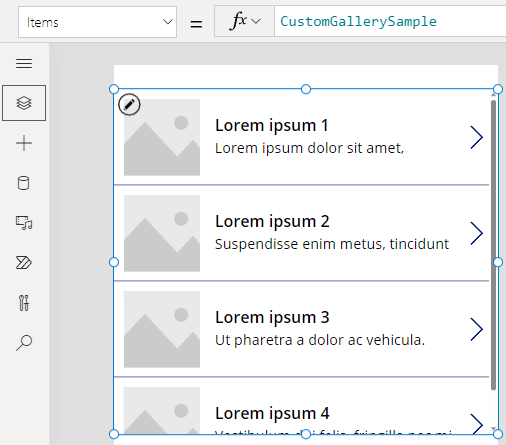Open the Power Automate icon
The image size is (506, 445).
tap(24, 263)
